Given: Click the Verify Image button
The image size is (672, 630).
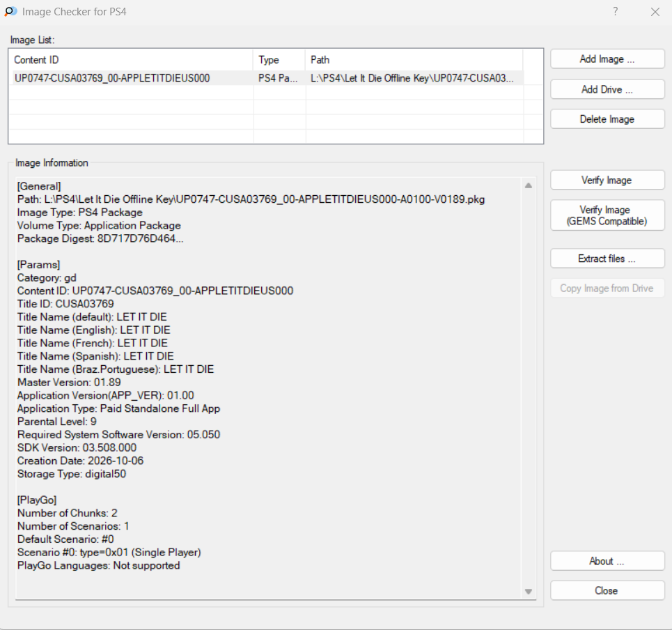Looking at the screenshot, I should click(607, 180).
